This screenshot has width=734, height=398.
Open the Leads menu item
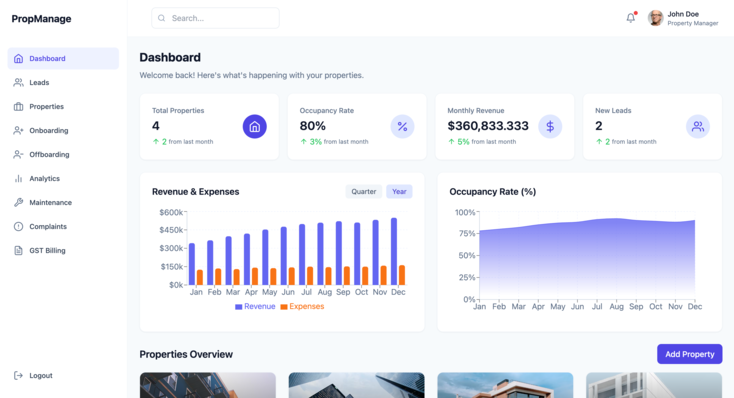coord(63,82)
